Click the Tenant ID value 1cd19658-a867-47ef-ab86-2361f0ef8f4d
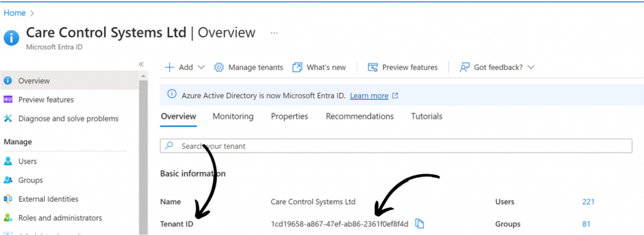 tap(340, 224)
